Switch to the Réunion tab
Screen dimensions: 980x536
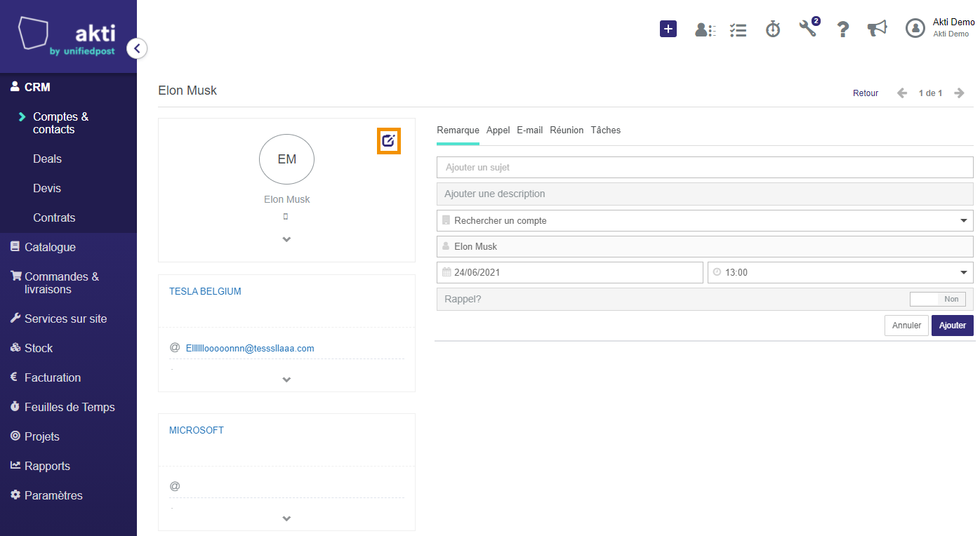tap(567, 130)
